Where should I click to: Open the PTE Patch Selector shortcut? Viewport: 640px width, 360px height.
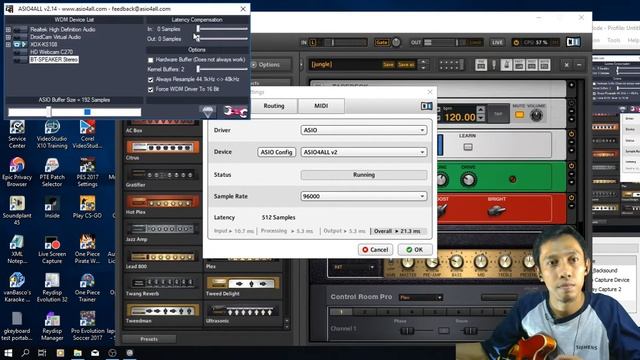point(52,172)
